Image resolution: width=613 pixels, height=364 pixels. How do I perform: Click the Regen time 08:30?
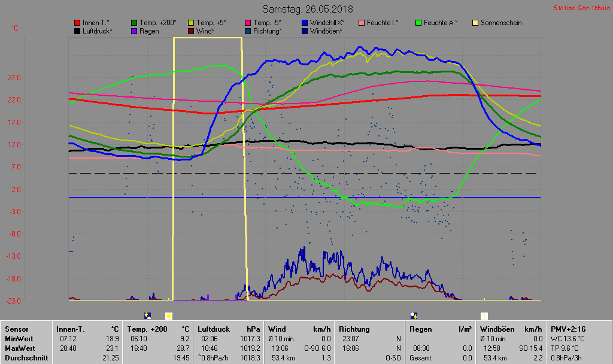click(x=421, y=348)
